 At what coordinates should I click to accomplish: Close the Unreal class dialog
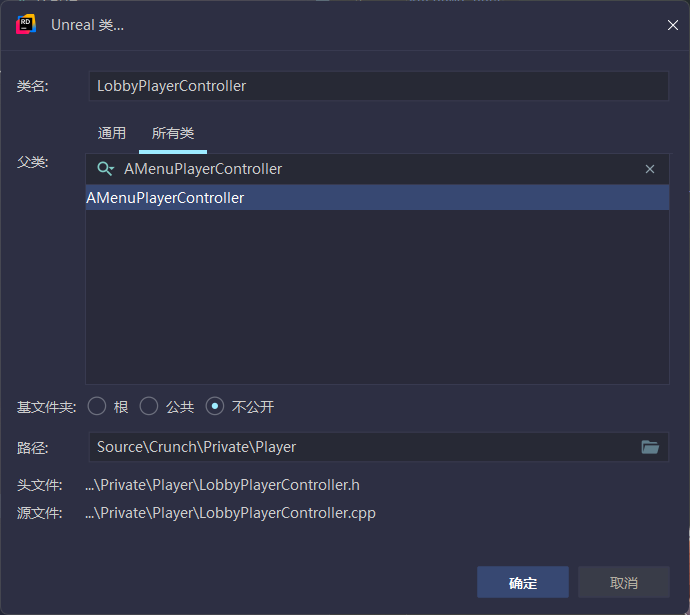(672, 25)
